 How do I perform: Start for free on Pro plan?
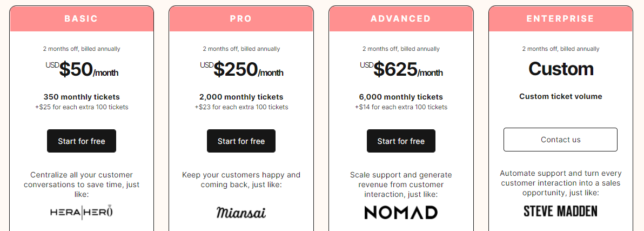241,141
